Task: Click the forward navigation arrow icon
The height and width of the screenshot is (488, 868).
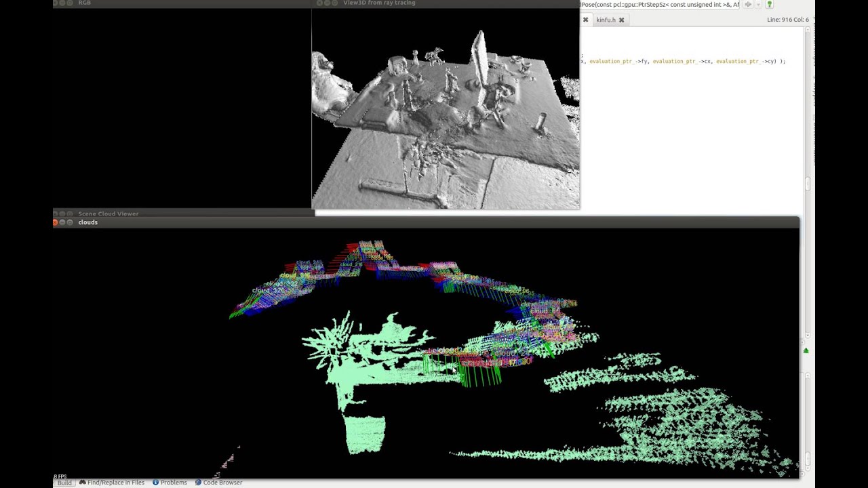Action: point(748,5)
